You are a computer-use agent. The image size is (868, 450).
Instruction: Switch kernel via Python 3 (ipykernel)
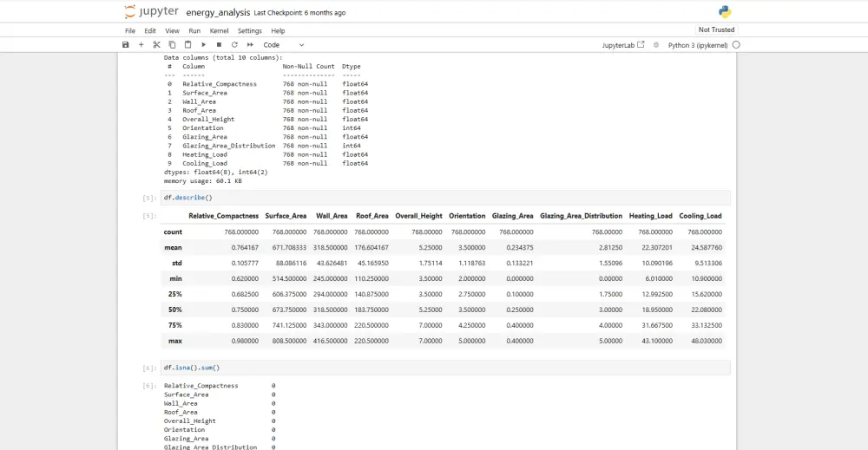click(698, 44)
